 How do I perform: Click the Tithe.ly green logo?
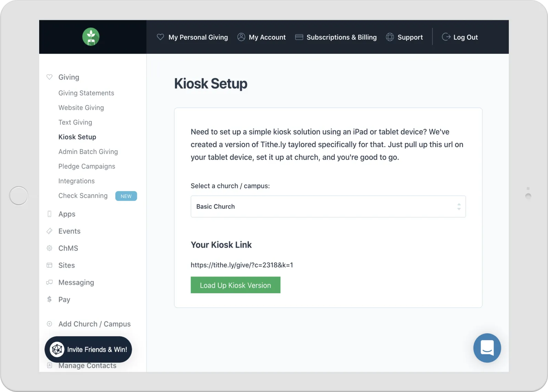point(91,37)
